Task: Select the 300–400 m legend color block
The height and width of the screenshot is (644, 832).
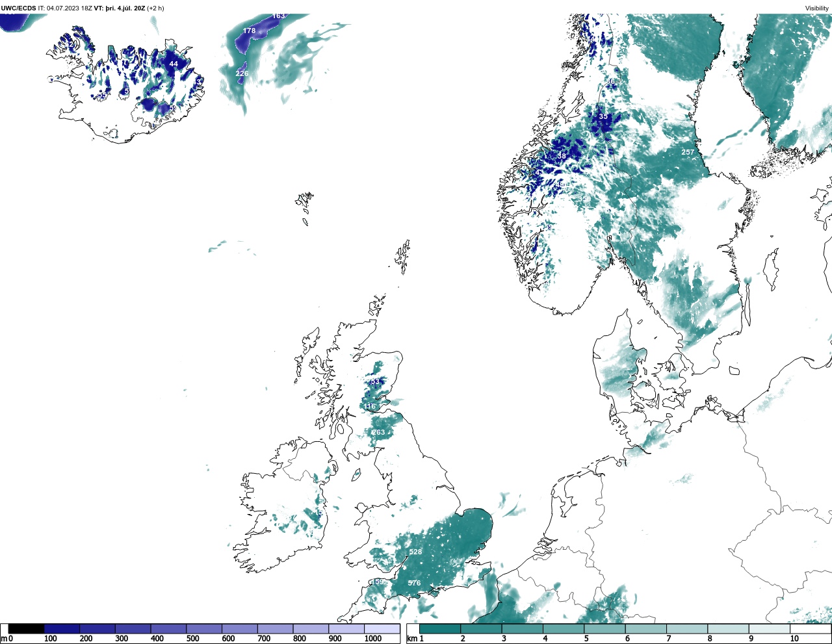Action: [133, 629]
